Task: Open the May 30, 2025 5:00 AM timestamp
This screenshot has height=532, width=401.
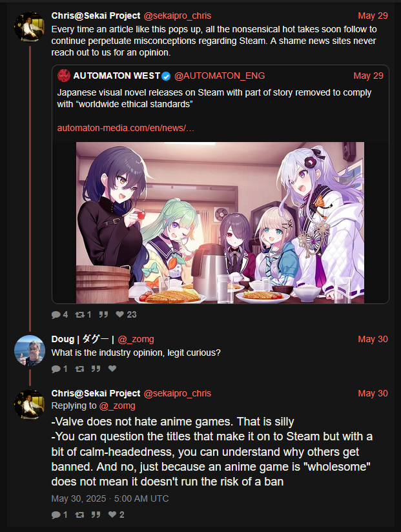Action: pyautogui.click(x=110, y=498)
